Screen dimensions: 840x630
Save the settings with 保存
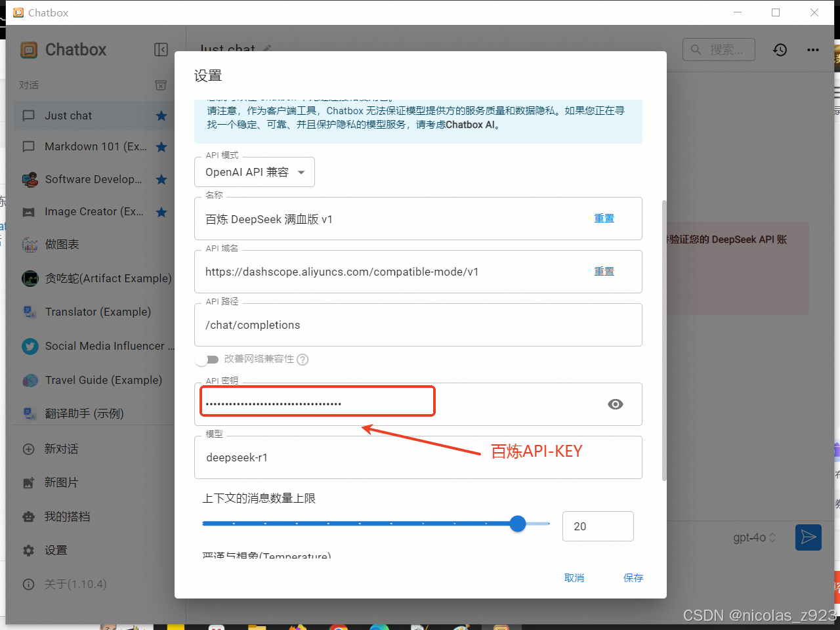[633, 577]
